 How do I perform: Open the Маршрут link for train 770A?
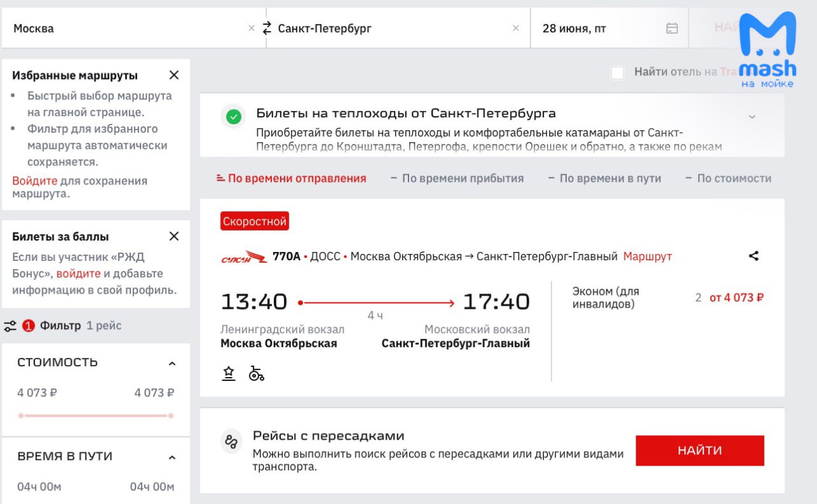coord(647,256)
